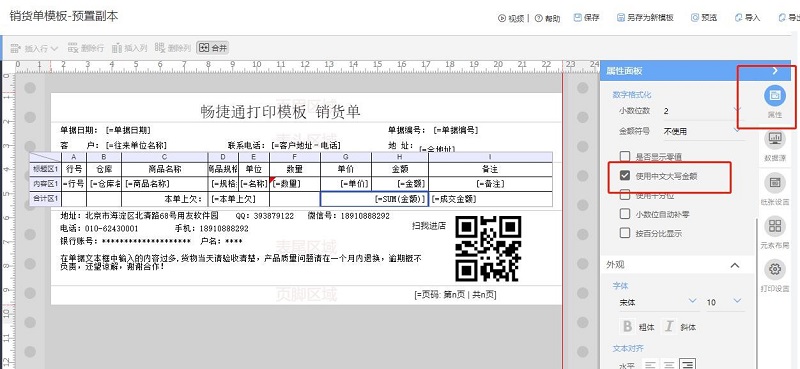Open the 属性 properties panel icon
The image size is (800, 369).
(774, 96)
